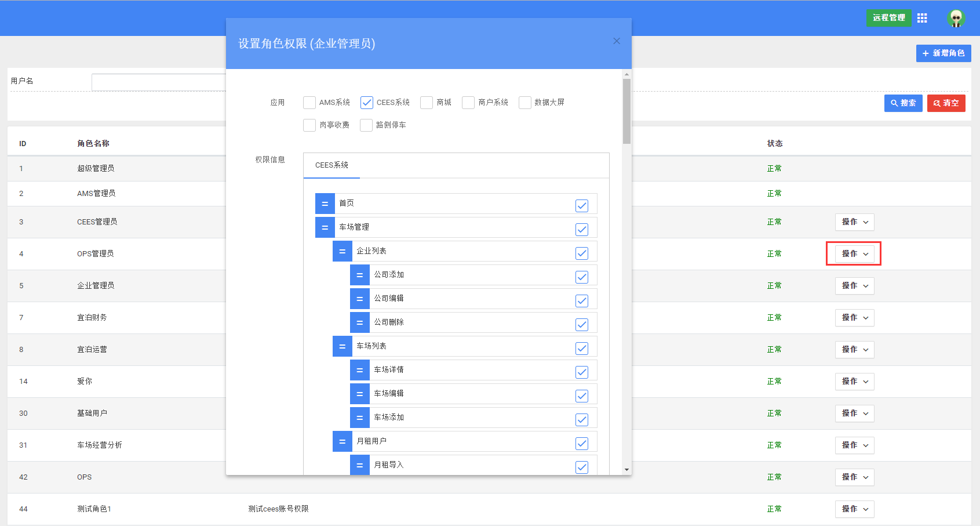
Task: Click the dialog scrollbar down arrow
Action: (x=626, y=470)
